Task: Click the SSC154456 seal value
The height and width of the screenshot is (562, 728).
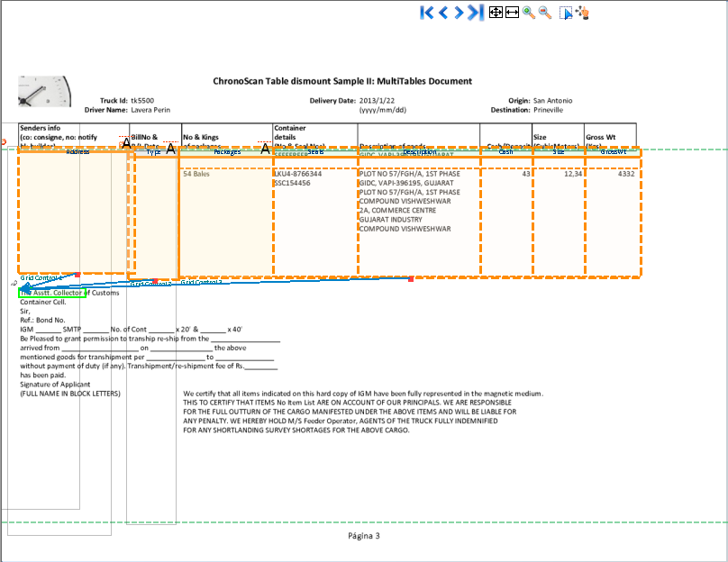Action: (x=293, y=183)
